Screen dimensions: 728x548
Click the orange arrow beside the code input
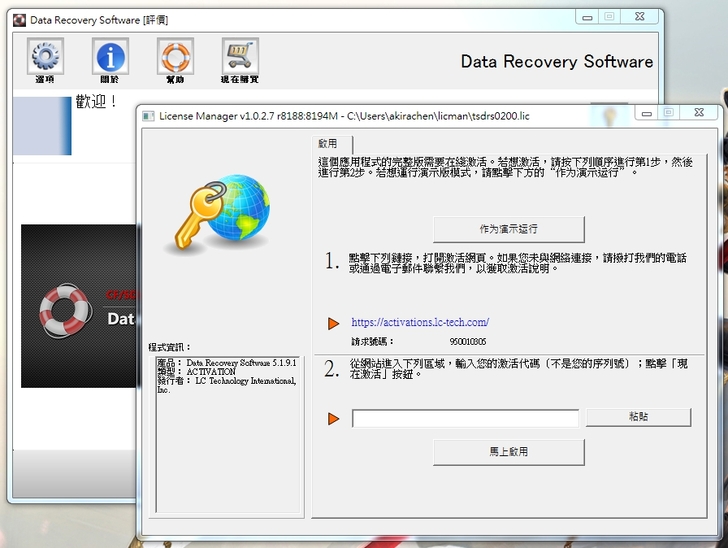tap(333, 419)
